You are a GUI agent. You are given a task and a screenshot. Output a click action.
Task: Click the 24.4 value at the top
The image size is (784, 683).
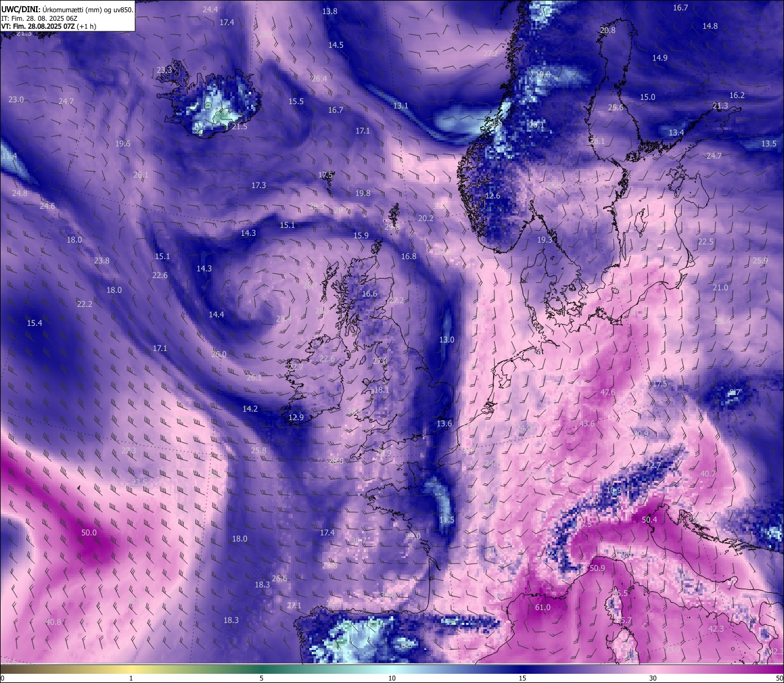click(x=210, y=9)
